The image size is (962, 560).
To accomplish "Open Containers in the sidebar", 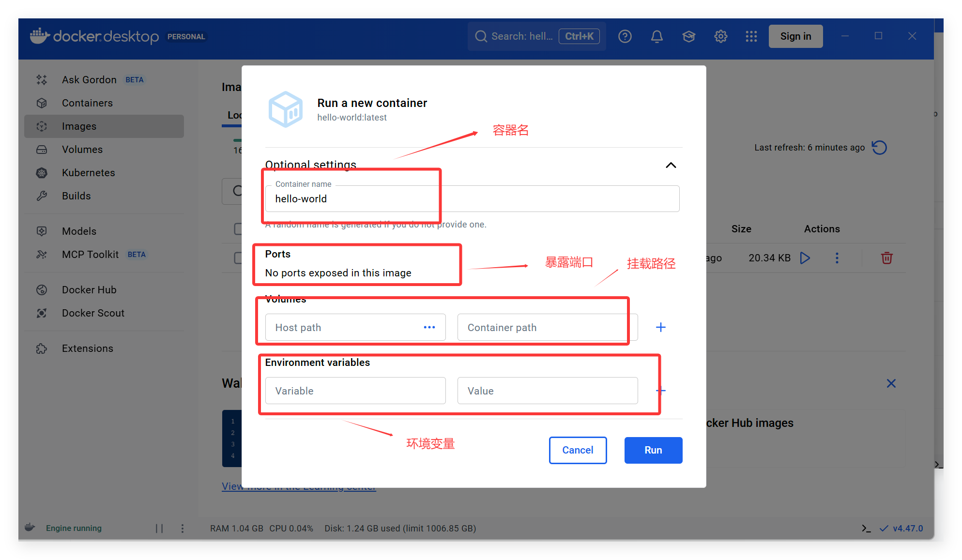I will tap(87, 103).
